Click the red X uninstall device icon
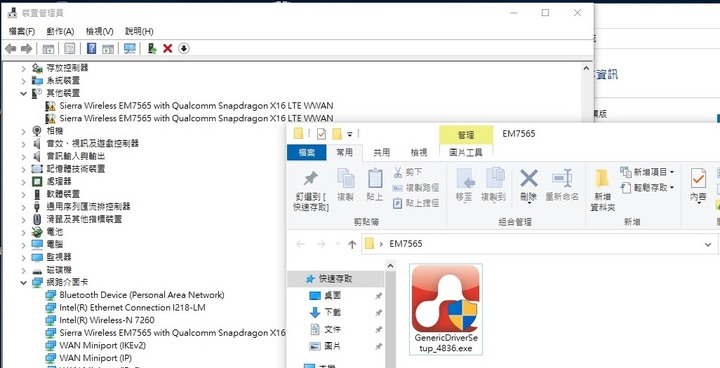 [168, 48]
